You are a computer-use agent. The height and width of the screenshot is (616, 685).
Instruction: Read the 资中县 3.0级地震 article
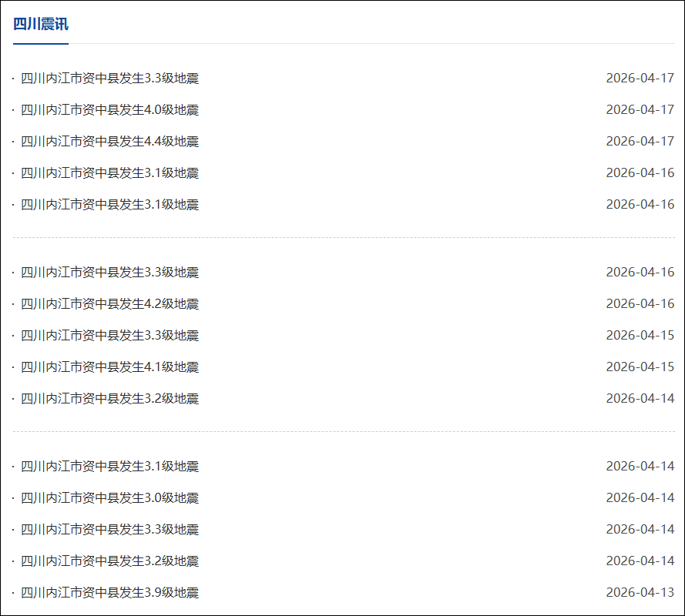click(109, 498)
